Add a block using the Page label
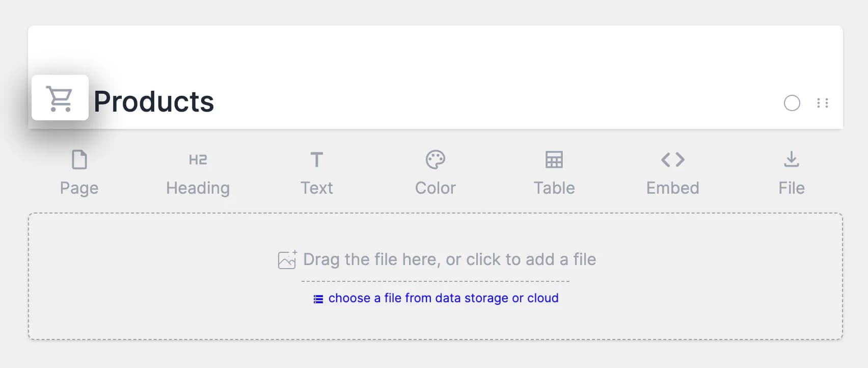 [x=79, y=188]
